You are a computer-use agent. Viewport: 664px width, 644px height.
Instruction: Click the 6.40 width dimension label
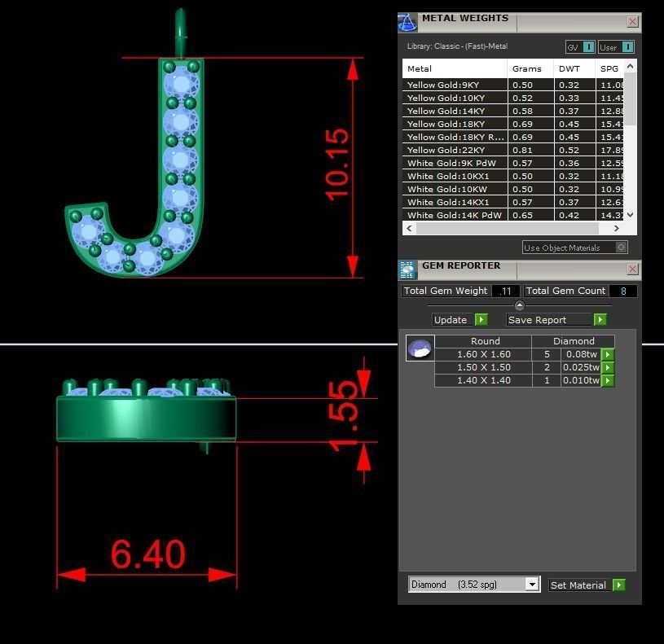[147, 554]
